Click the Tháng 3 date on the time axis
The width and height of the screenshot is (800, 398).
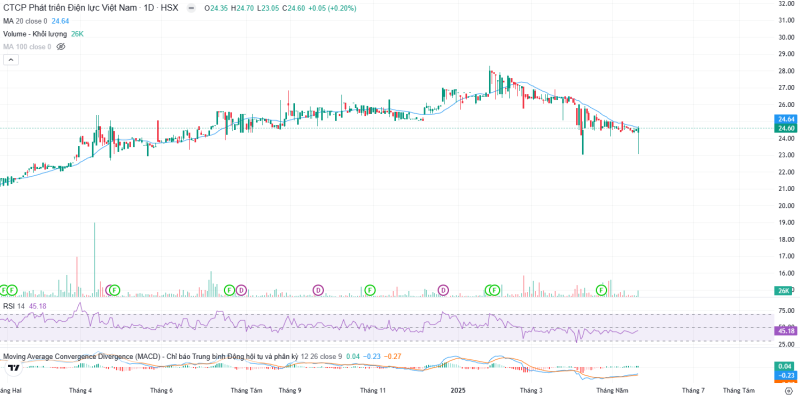532,390
